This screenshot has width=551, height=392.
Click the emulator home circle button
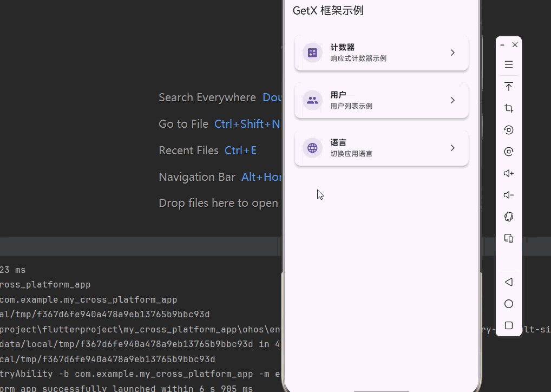[508, 304]
